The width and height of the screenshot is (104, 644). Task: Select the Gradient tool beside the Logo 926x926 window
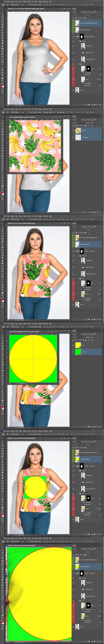point(2,362)
